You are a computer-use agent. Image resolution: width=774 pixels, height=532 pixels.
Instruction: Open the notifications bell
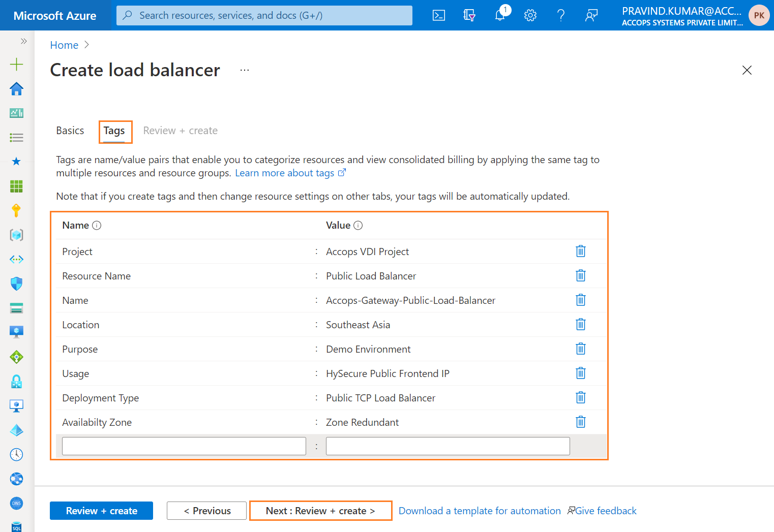(x=500, y=15)
